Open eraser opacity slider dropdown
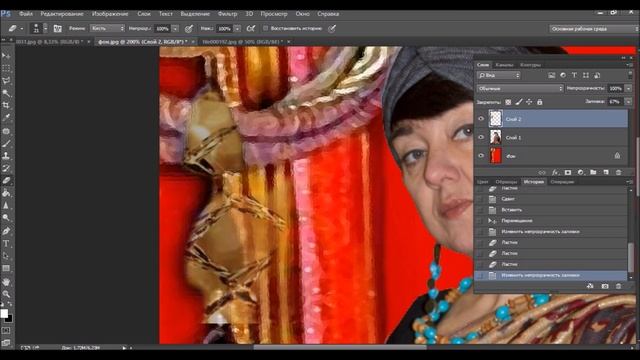The height and width of the screenshot is (360, 640). click(x=175, y=29)
